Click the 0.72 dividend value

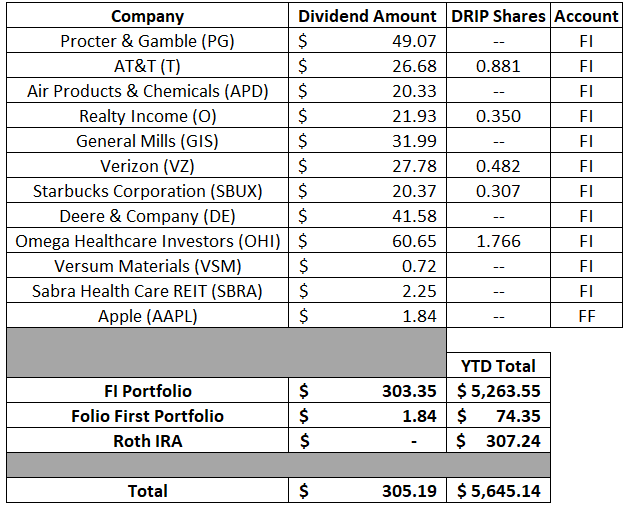(367, 266)
